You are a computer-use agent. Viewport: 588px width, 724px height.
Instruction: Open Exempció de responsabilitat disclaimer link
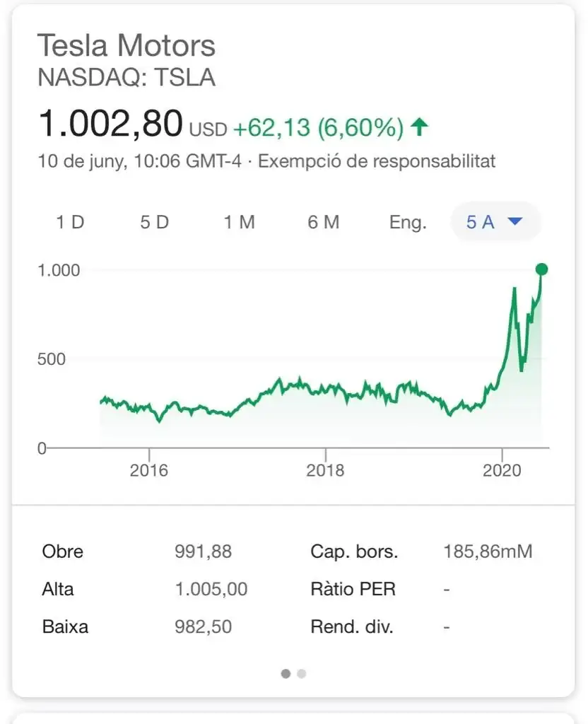377,161
